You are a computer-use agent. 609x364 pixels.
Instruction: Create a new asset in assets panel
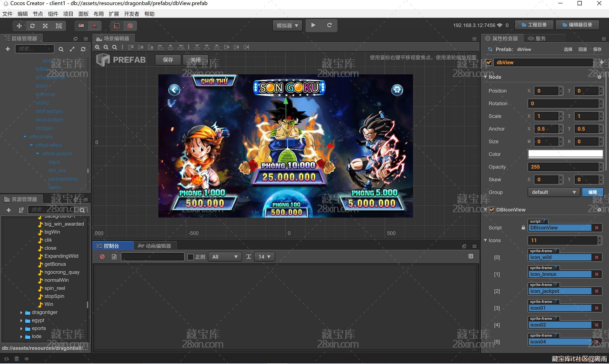tap(8, 210)
